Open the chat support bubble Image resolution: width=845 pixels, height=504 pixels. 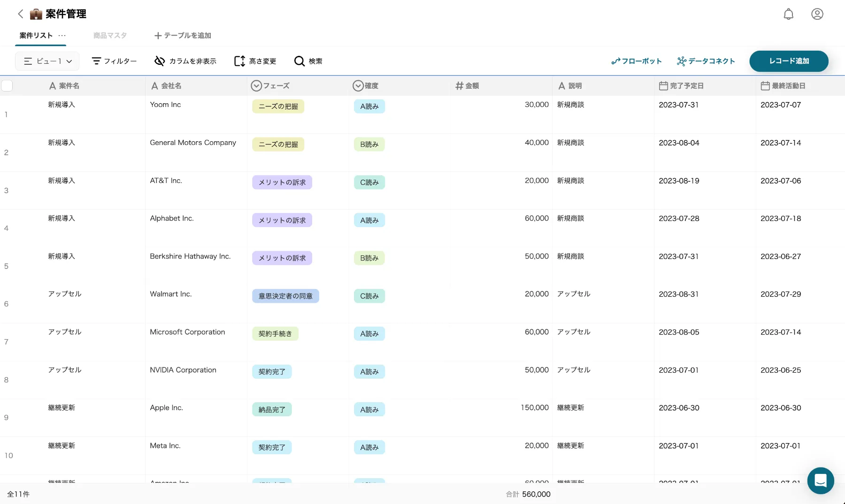[x=820, y=481]
